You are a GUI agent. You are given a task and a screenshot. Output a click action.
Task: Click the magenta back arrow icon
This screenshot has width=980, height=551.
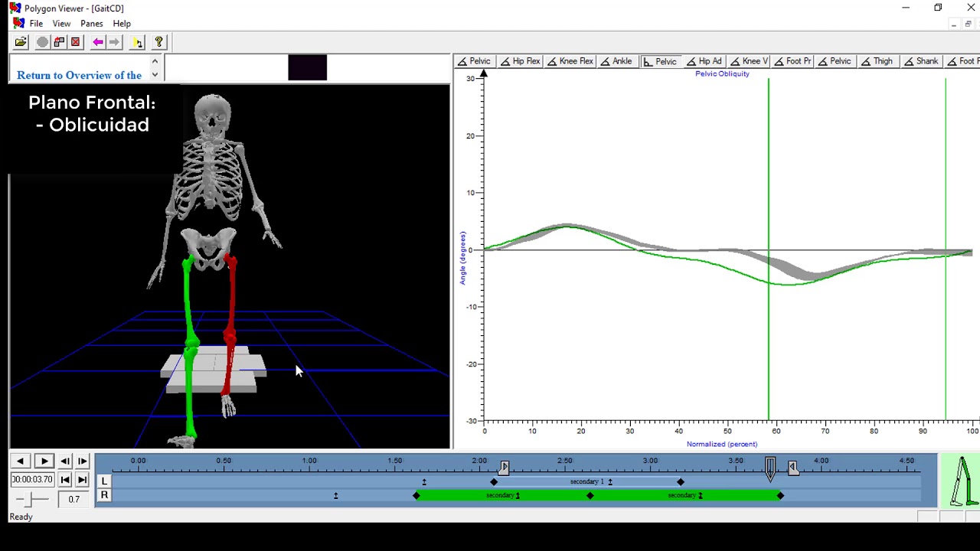[98, 42]
